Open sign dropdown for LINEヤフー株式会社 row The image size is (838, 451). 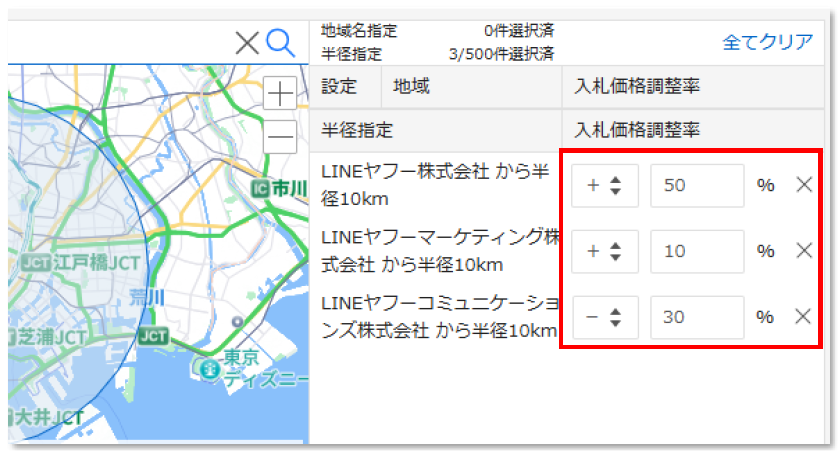point(604,185)
